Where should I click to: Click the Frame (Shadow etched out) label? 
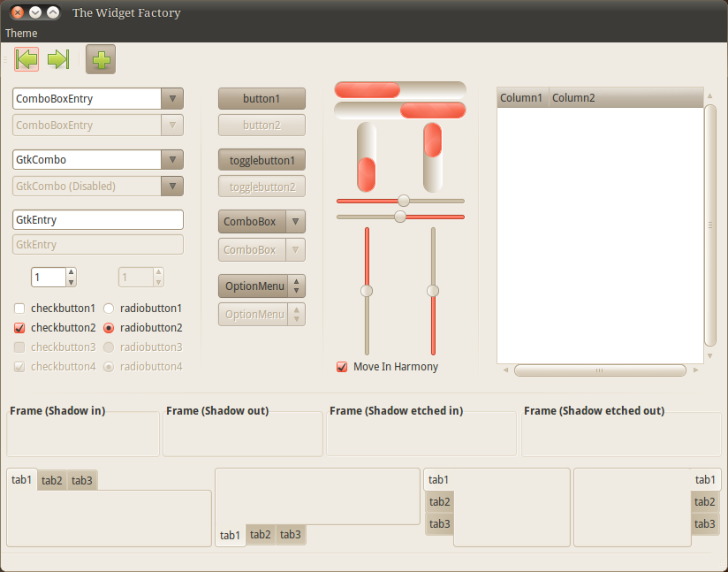595,411
